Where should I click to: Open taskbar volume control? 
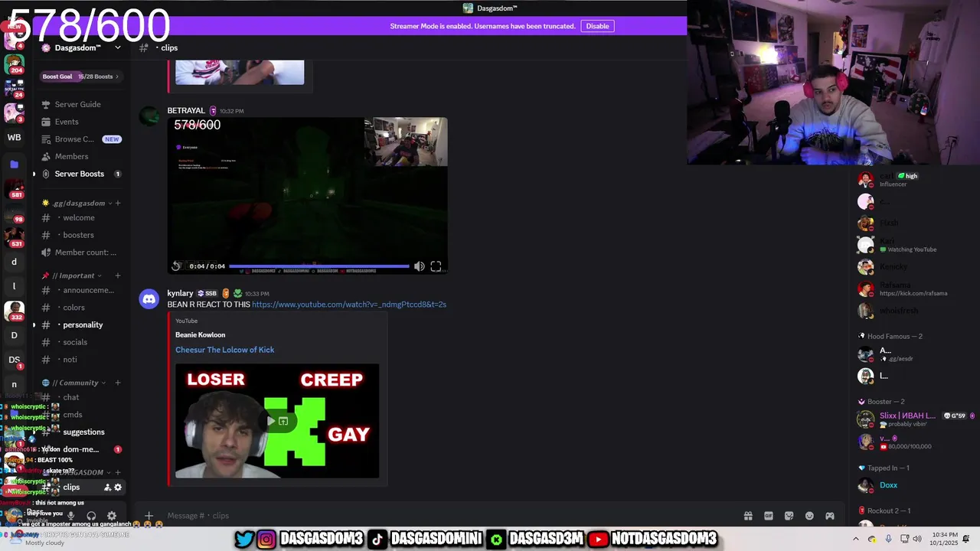pos(917,539)
